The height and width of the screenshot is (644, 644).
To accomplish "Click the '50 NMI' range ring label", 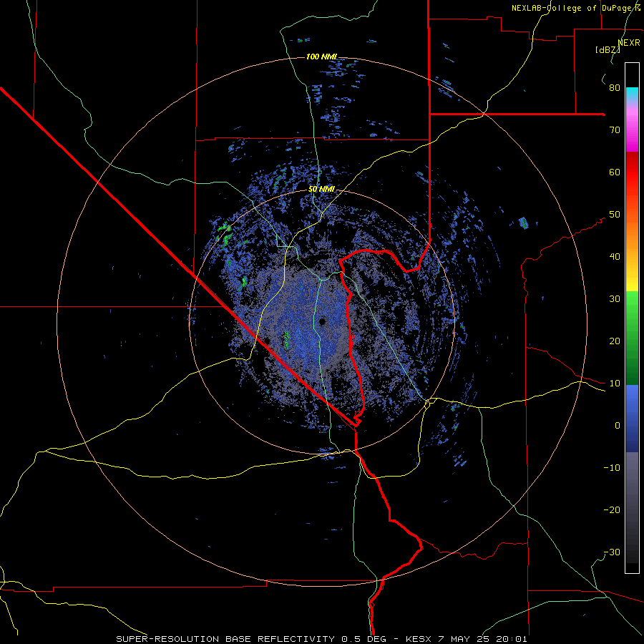I will (x=321, y=189).
